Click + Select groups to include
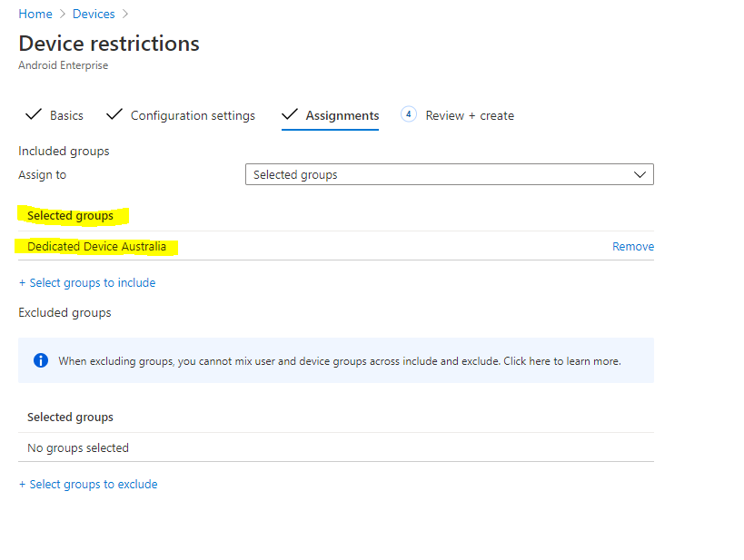Image resolution: width=744 pixels, height=560 pixels. pyautogui.click(x=87, y=283)
